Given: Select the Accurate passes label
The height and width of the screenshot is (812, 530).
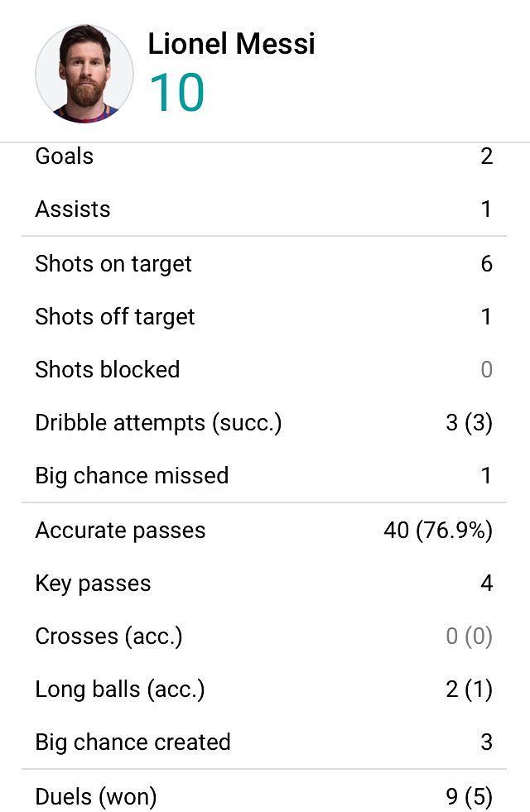Looking at the screenshot, I should point(121,531).
